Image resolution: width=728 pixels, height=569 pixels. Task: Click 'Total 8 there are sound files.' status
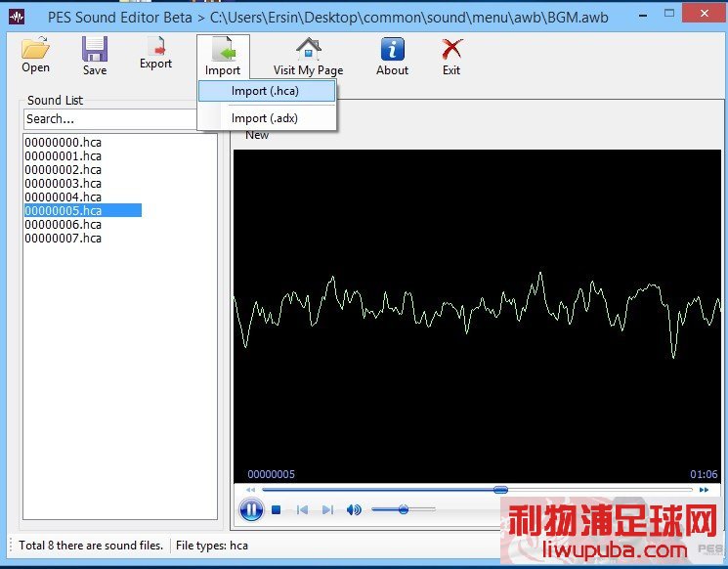tap(91, 546)
